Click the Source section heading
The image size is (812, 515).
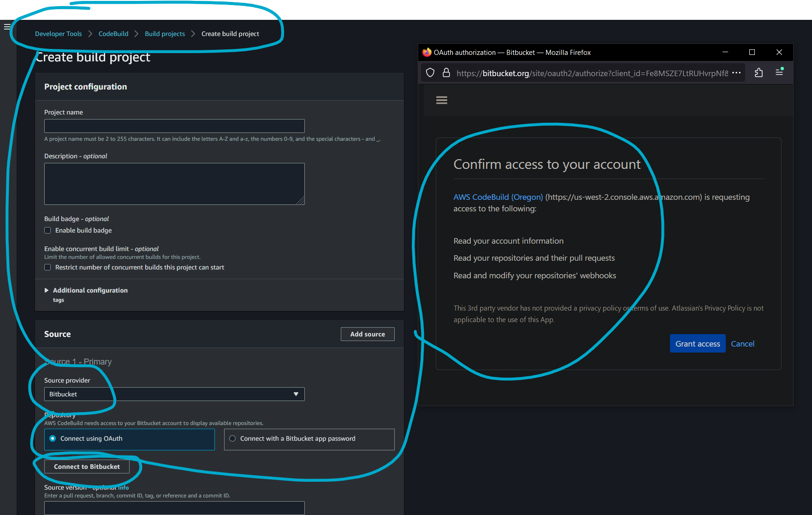(58, 334)
